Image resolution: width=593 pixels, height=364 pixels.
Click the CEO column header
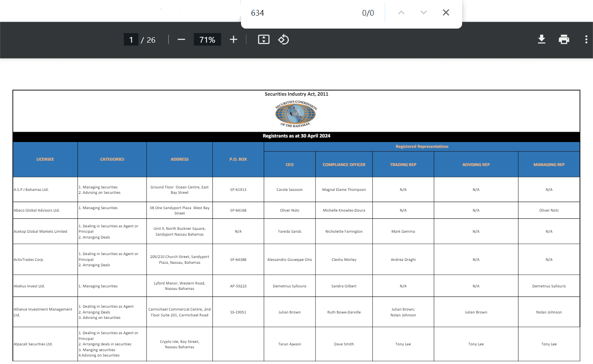(290, 165)
